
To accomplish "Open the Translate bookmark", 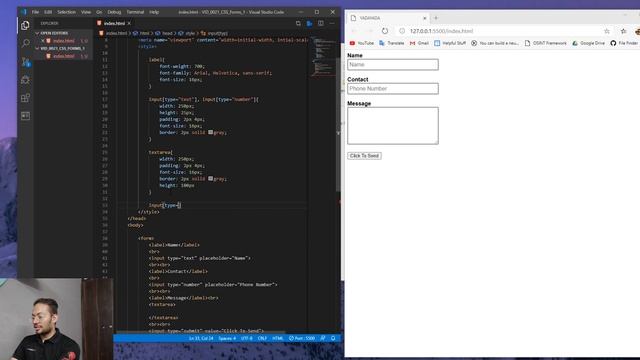I will pos(391,43).
